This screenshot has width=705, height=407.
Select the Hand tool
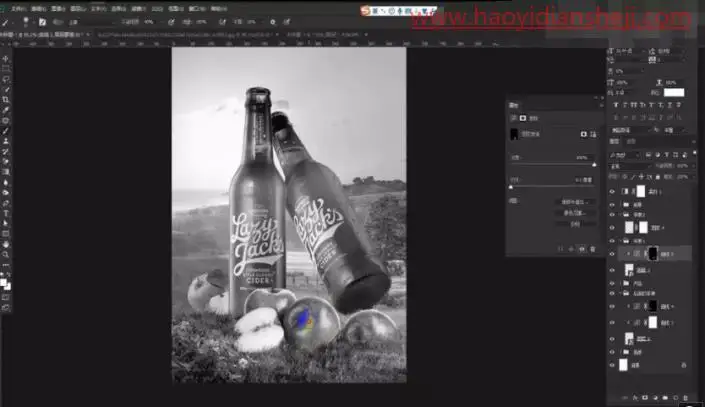click(6, 244)
